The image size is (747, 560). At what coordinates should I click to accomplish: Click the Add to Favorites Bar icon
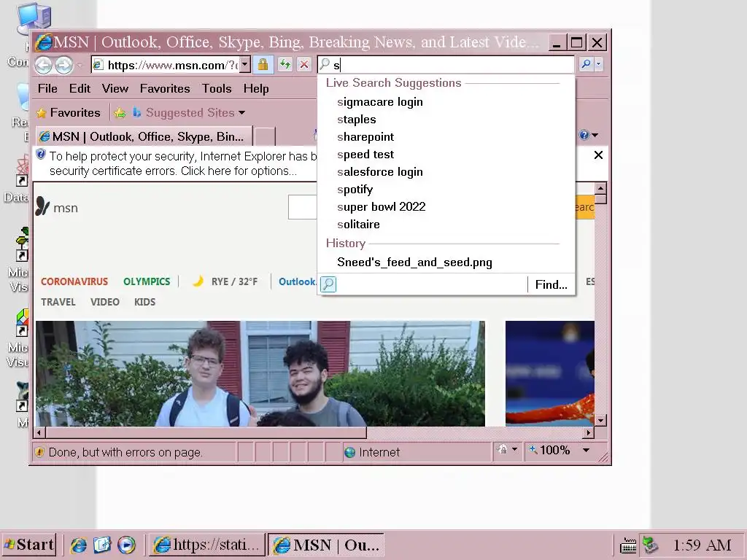(x=120, y=113)
